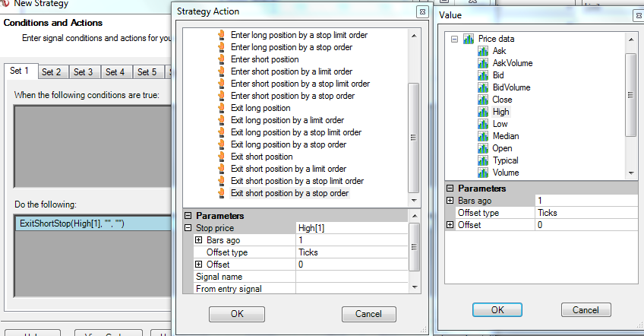Screen dimensions: 644x336
Task: Collapse the Stop price parameter
Action: click(189, 228)
